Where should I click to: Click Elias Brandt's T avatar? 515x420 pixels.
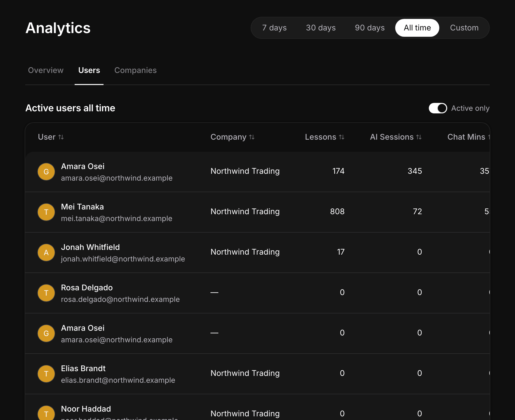[x=46, y=374]
